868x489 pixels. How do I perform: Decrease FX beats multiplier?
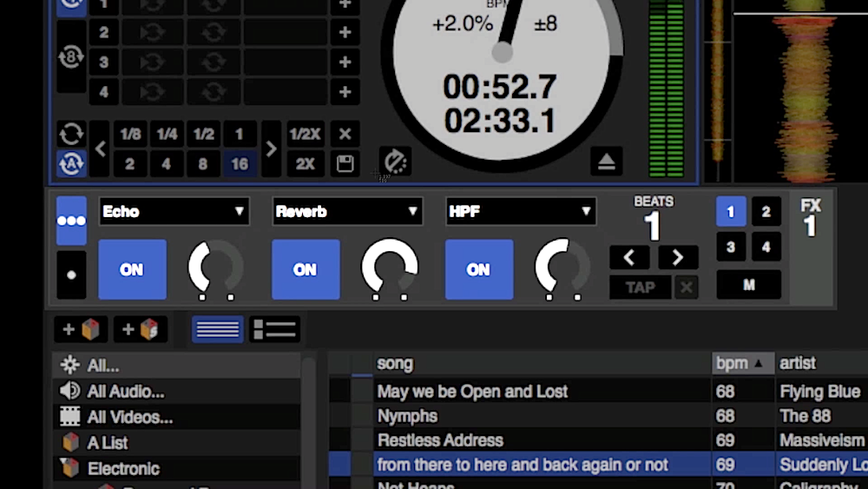pyautogui.click(x=629, y=257)
